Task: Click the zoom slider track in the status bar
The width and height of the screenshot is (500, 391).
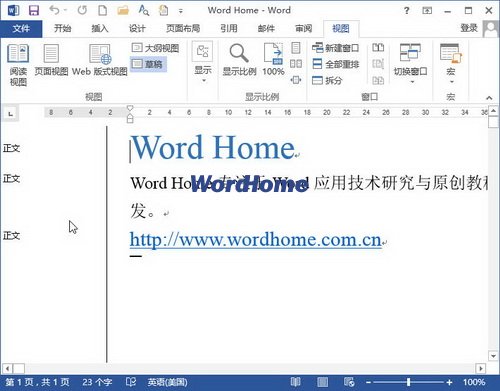Action: tap(409, 382)
